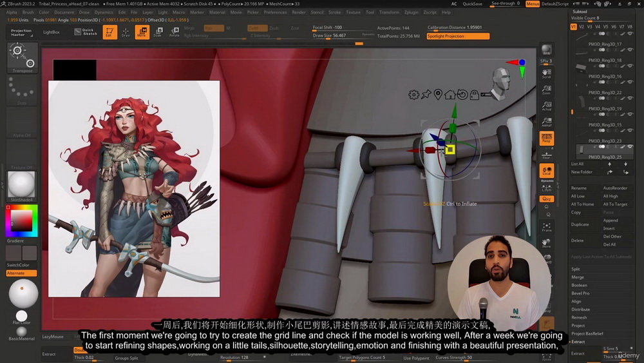Screen dimensions: 644x363
Task: Click the Spotlight Projection button
Action: [458, 36]
